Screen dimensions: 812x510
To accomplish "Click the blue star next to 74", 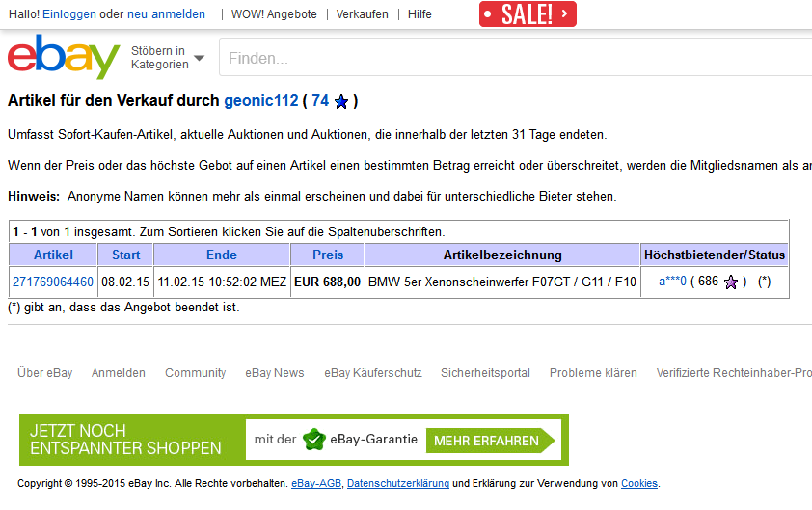I will tap(341, 102).
